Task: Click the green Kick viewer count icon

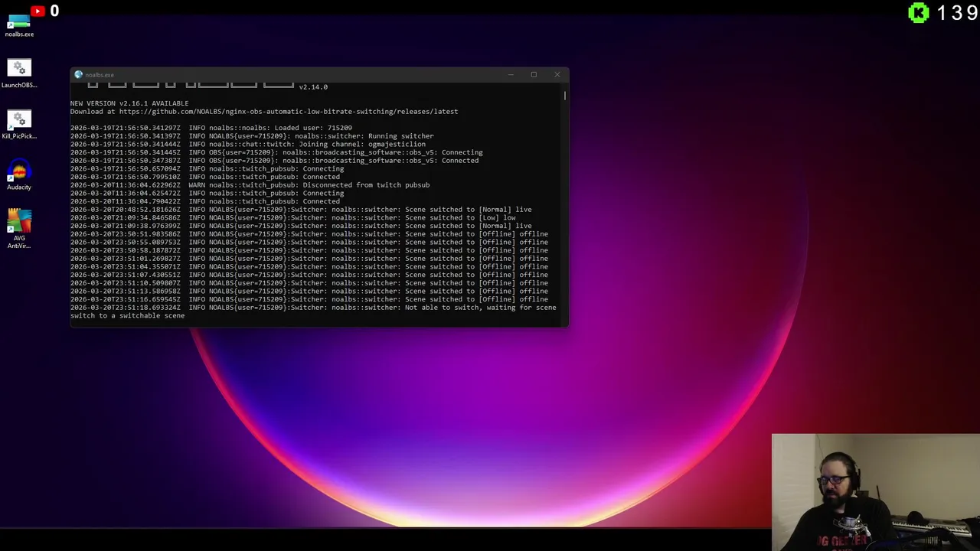Action: pyautogui.click(x=918, y=12)
